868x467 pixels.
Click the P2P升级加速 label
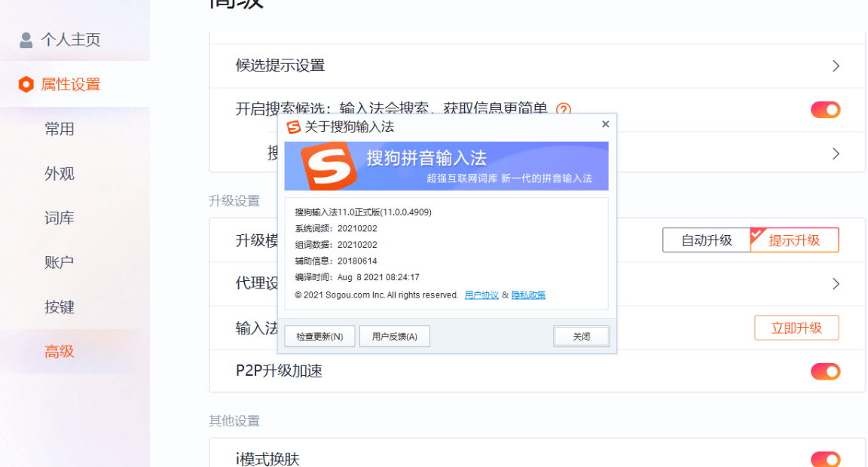[279, 371]
